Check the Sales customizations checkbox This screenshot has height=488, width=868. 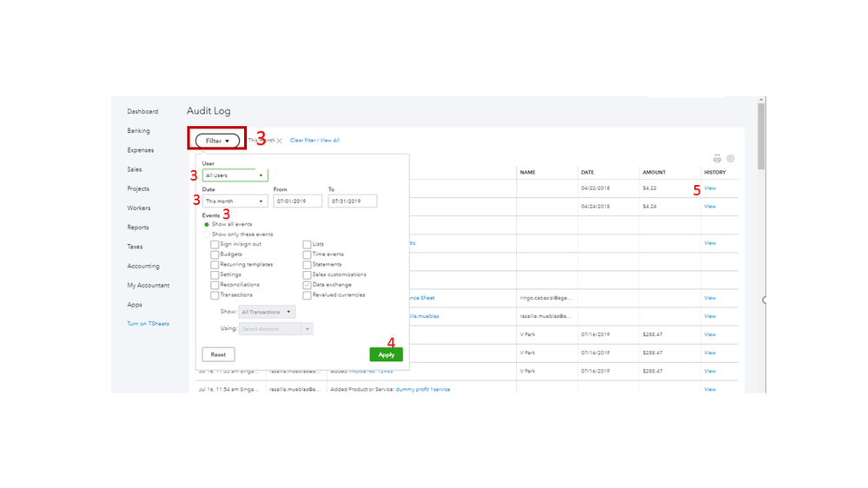(x=307, y=275)
